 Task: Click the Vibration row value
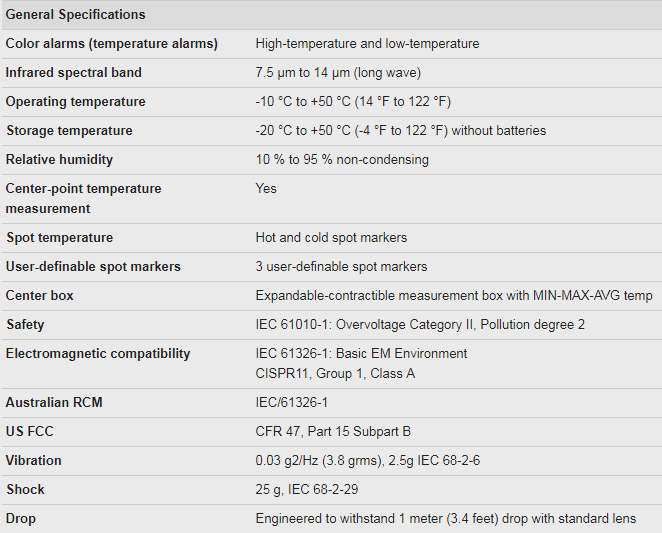point(368,460)
